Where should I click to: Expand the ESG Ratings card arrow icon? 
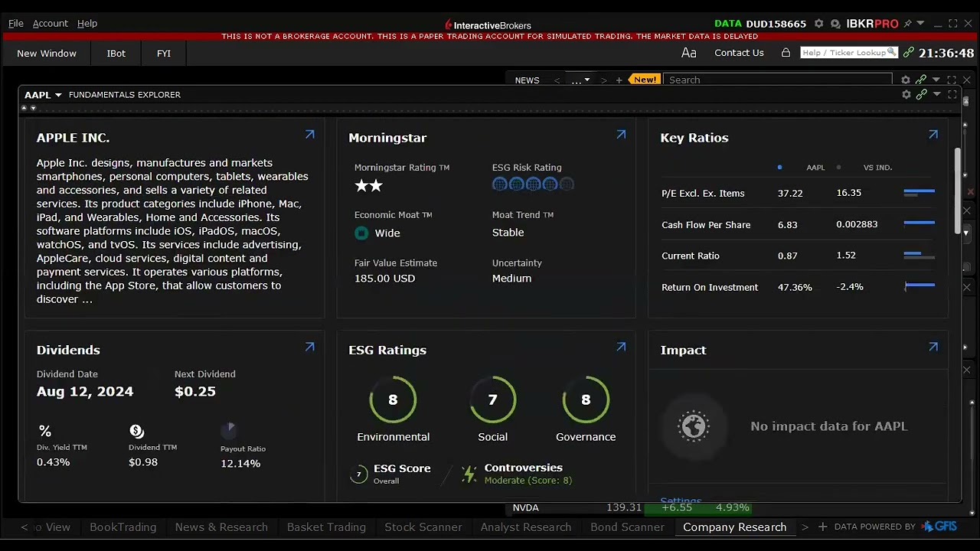[621, 347]
